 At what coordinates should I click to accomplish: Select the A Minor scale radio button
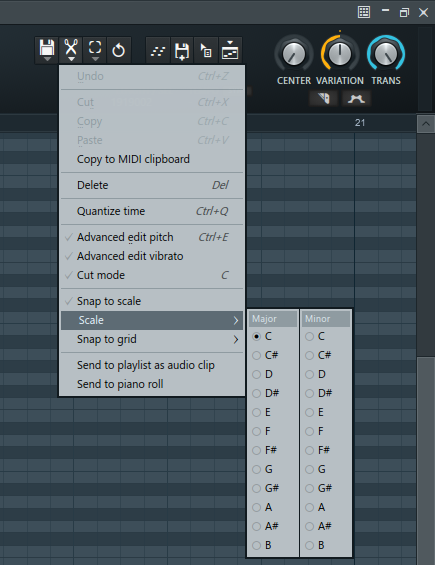coord(310,507)
